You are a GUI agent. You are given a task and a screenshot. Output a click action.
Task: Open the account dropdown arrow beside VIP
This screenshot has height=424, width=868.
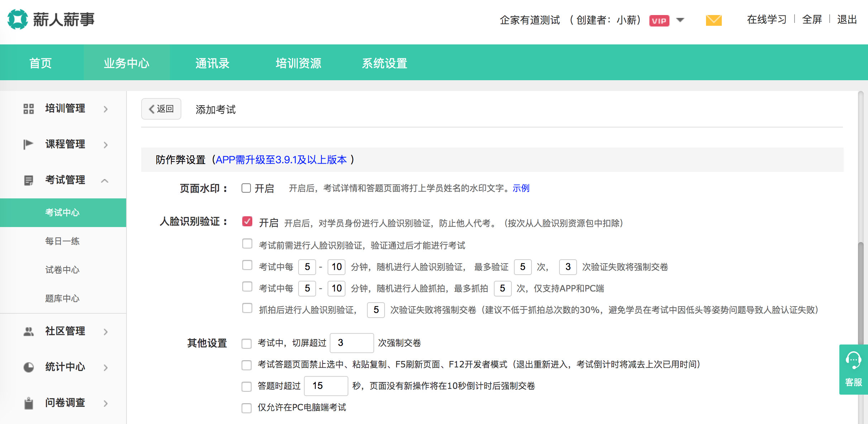680,20
